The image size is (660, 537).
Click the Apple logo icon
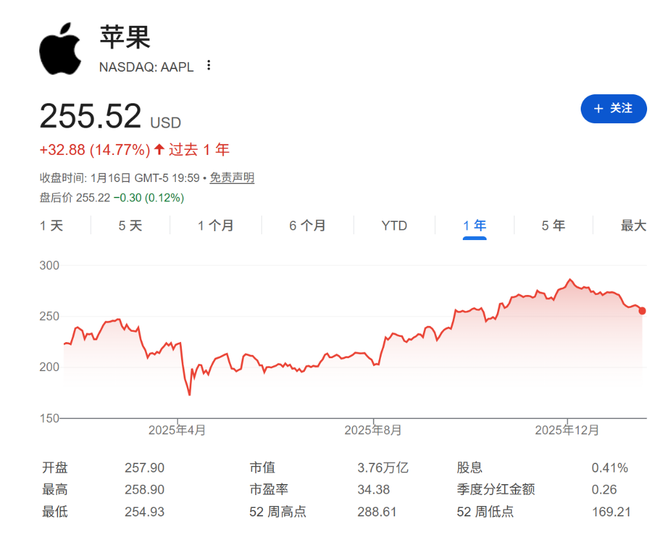coord(61,47)
